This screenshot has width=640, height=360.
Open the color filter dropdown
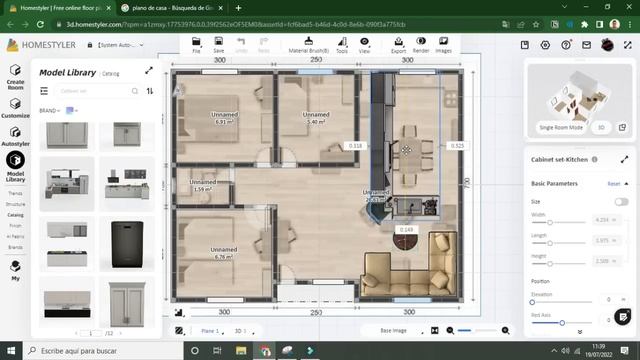click(x=72, y=111)
